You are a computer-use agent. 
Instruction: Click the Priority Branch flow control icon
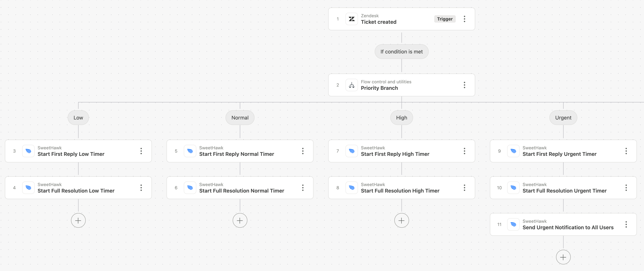352,85
